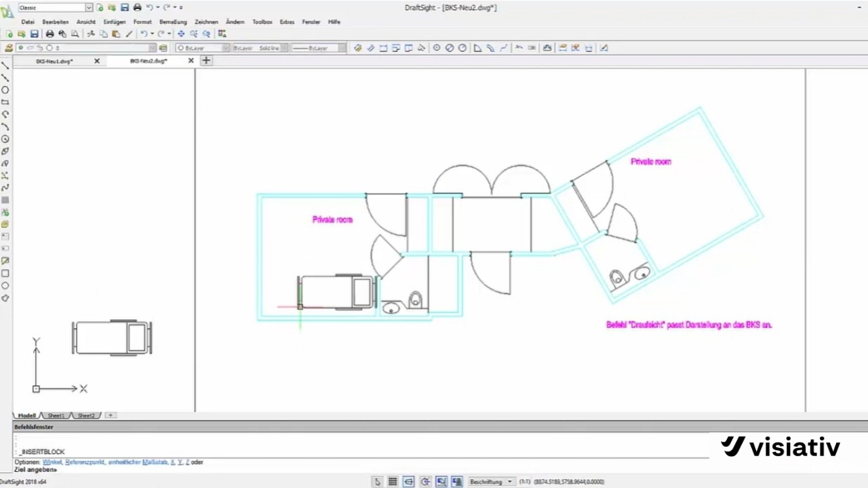Viewport: 868px width, 488px height.
Task: Click the Paste clipboard icon
Action: tap(116, 34)
